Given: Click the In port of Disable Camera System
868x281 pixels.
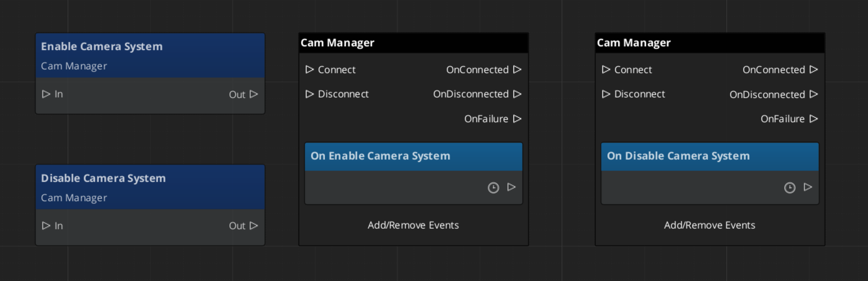Looking at the screenshot, I should [46, 226].
